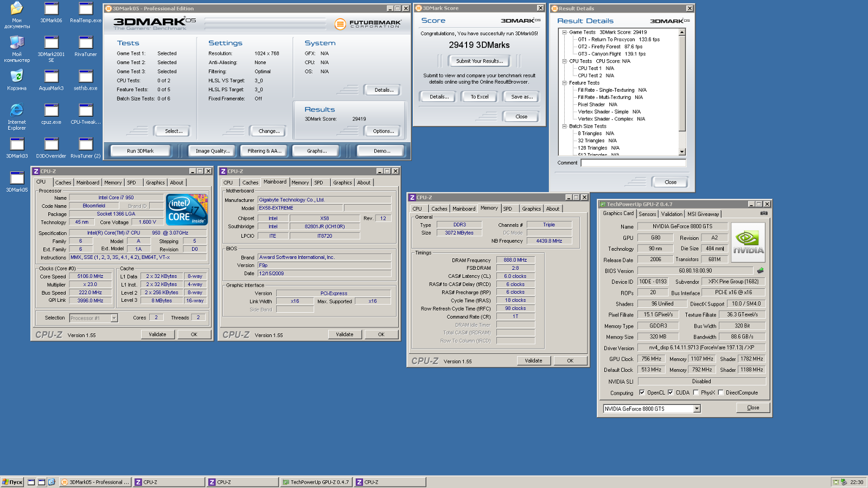Viewport: 868px width, 488px height.
Task: Click the Run 3DMark button
Action: click(x=141, y=151)
